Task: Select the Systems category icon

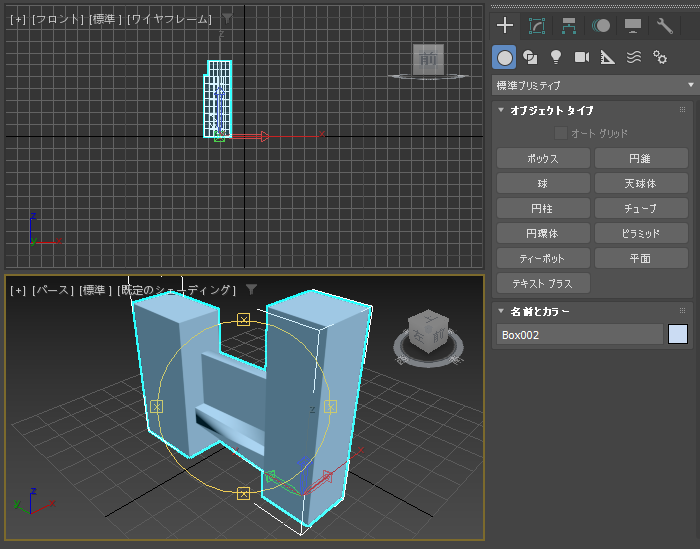Action: pyautogui.click(x=660, y=57)
